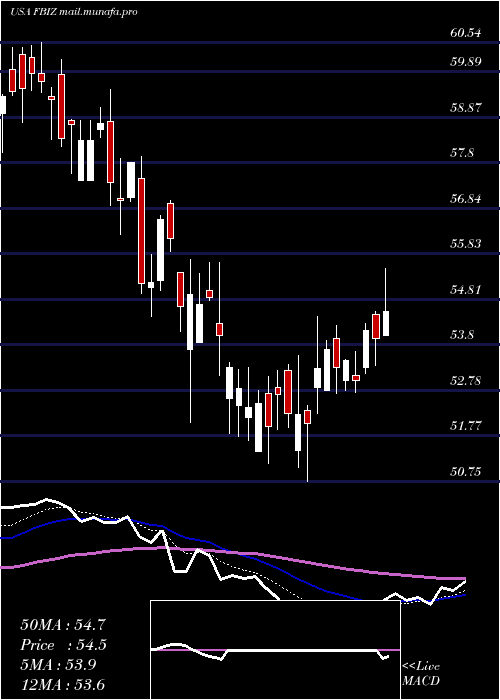Click the USA FBIZ mail.munafa.pro title
Viewport: 500px width, 700px height.
73,12
